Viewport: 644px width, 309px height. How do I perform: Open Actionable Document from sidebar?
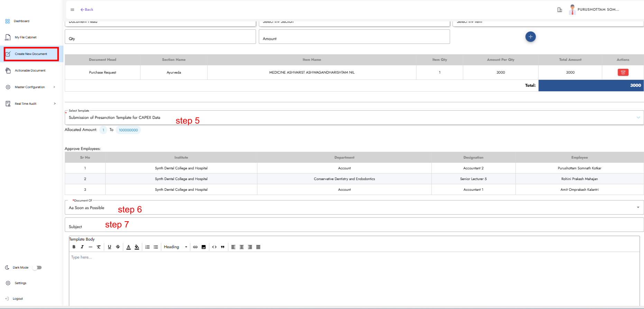(30, 71)
